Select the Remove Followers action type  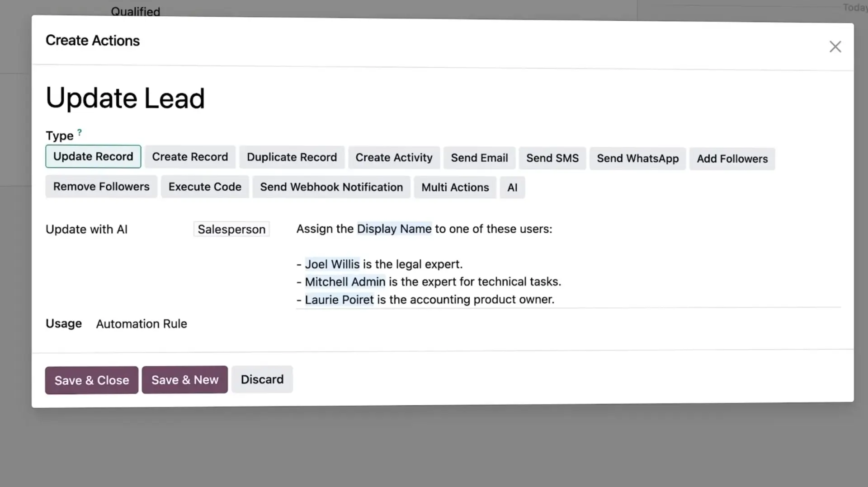(x=101, y=187)
